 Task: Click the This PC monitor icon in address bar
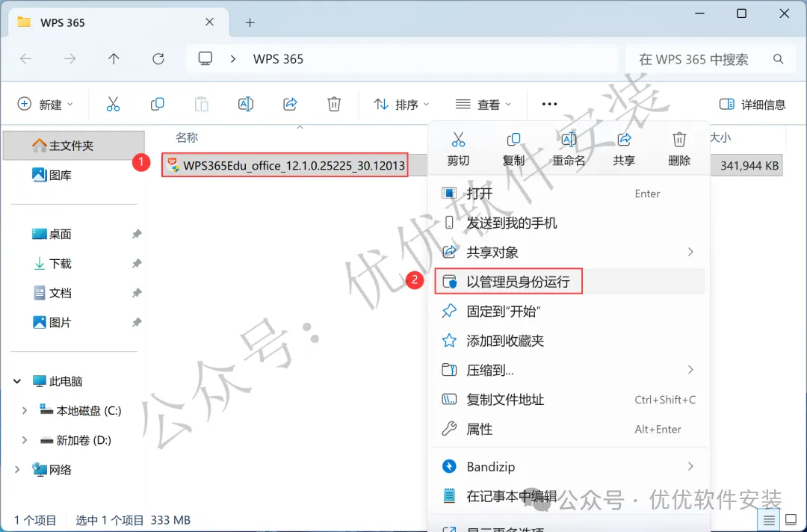click(205, 58)
